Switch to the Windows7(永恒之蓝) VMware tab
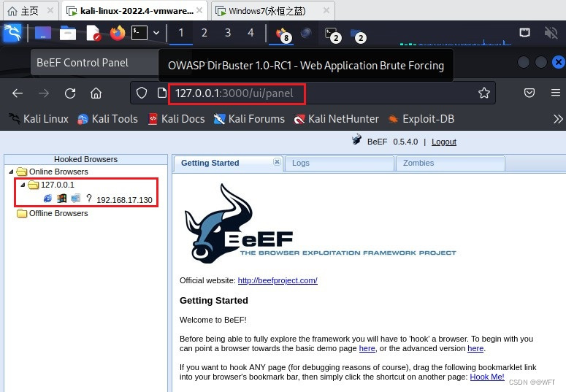Viewport: 566px width, 392px height. click(267, 11)
